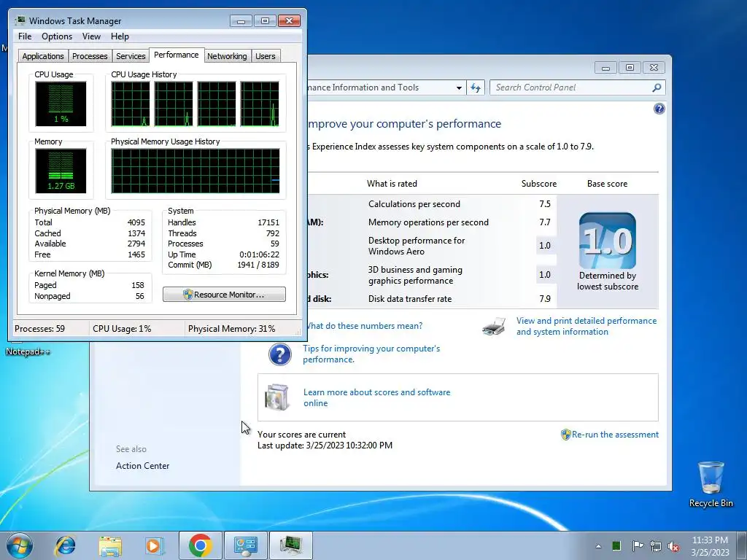The height and width of the screenshot is (560, 747).
Task: Click the printer icon for detailed report
Action: pyautogui.click(x=494, y=327)
